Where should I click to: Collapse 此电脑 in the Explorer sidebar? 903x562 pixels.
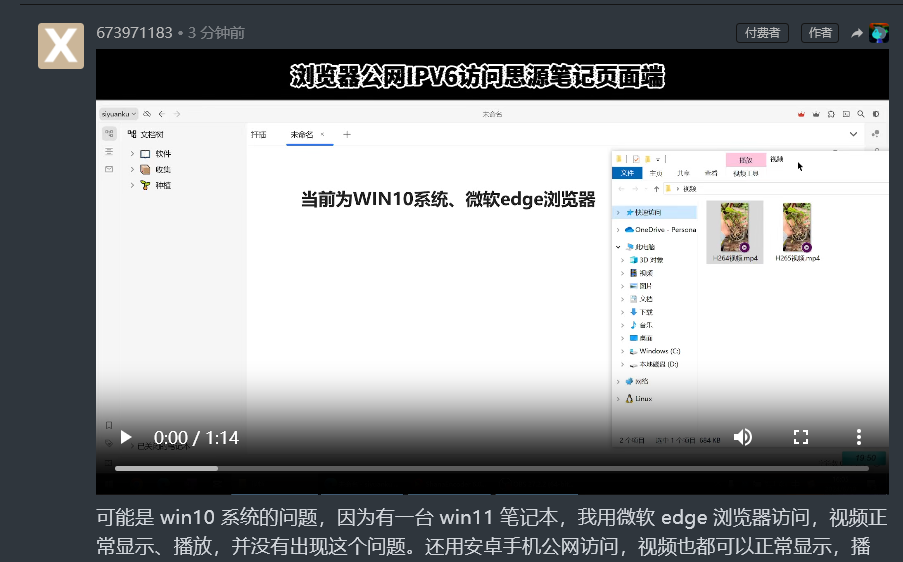coord(618,246)
